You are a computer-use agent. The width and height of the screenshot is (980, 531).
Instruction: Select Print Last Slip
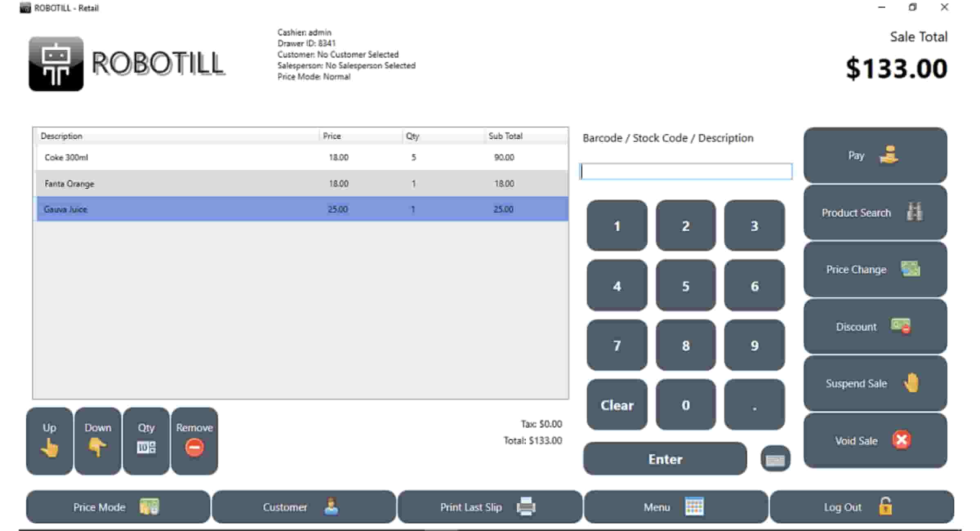(x=490, y=507)
